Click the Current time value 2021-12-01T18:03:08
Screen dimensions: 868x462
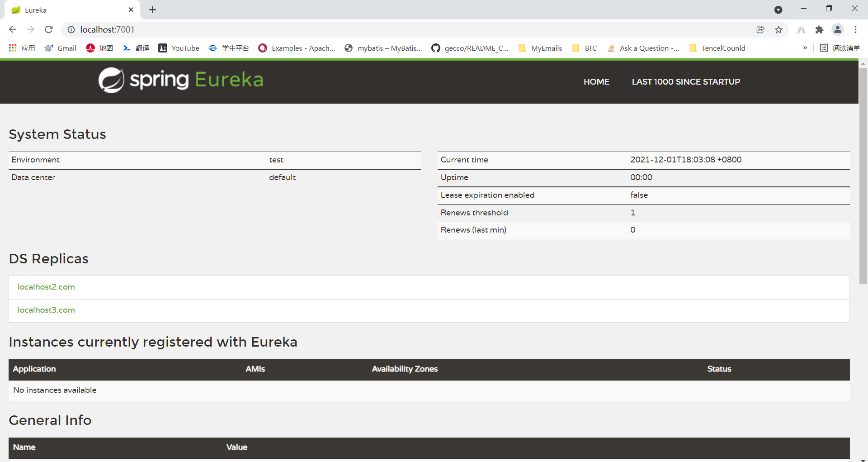tap(686, 160)
